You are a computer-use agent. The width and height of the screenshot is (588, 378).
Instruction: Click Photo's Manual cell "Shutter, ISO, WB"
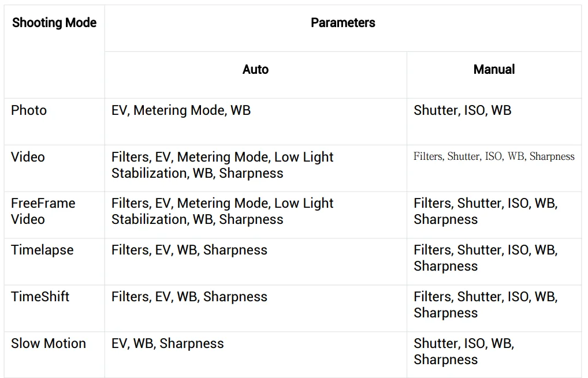tap(462, 110)
